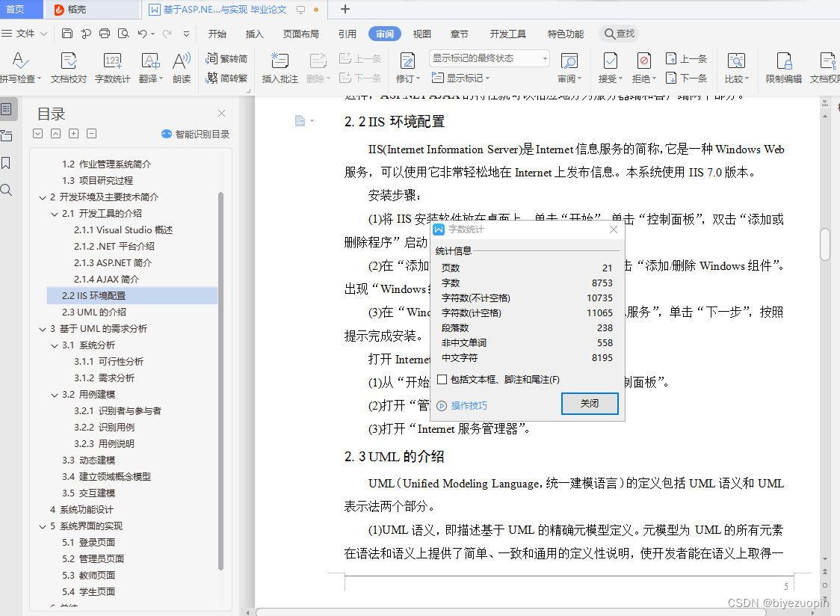The width and height of the screenshot is (840, 616).
Task: Click the bookmark icon in left sidebar
Action: [x=7, y=163]
